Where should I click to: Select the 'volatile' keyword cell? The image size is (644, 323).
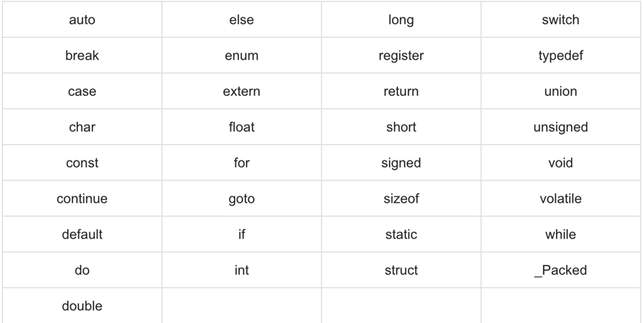click(561, 199)
